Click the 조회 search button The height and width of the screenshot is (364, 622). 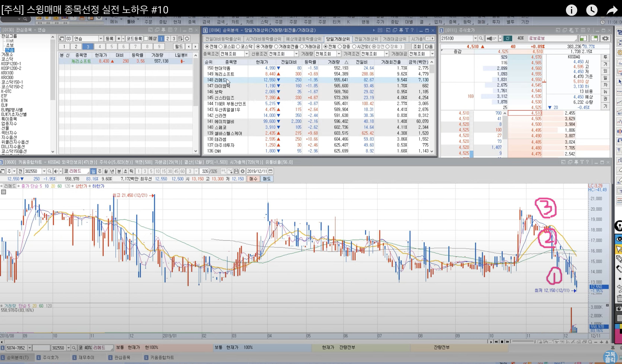(417, 47)
